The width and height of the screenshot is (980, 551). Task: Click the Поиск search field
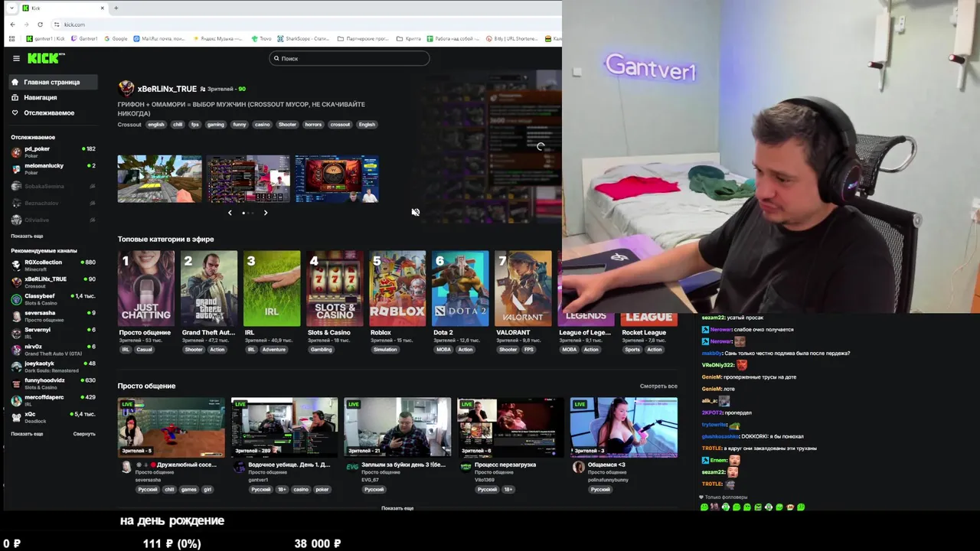tap(349, 58)
